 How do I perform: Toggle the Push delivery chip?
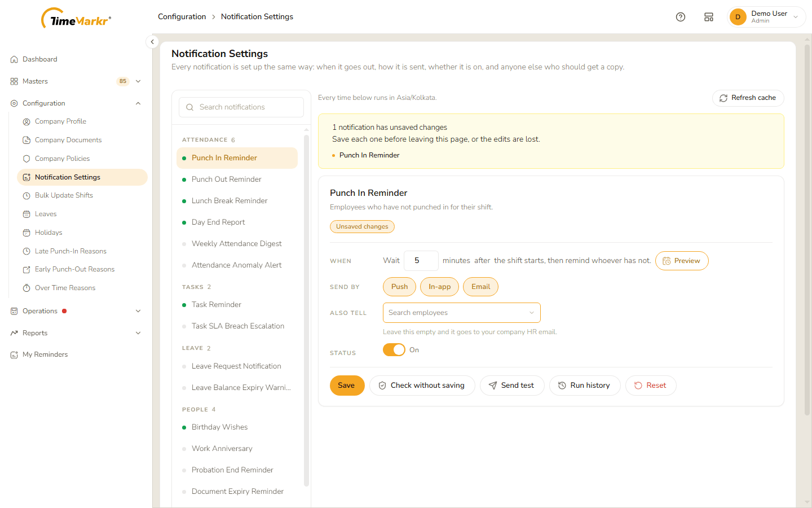pos(399,287)
